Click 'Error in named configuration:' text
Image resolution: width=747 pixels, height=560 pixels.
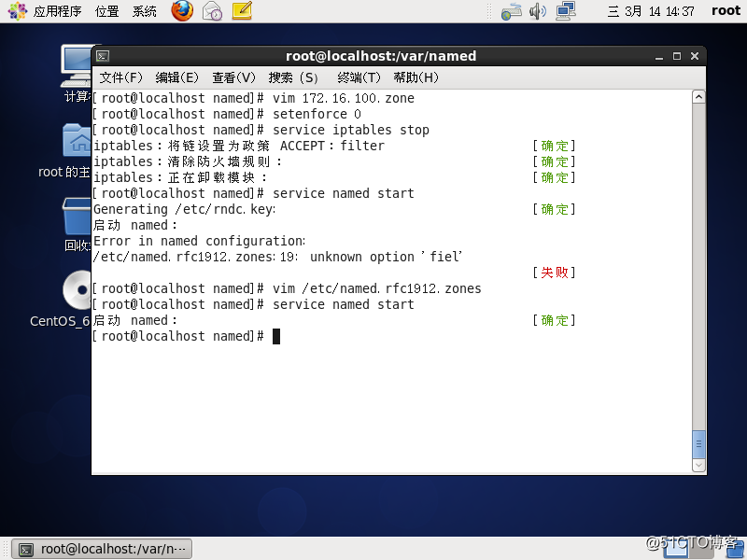[200, 241]
